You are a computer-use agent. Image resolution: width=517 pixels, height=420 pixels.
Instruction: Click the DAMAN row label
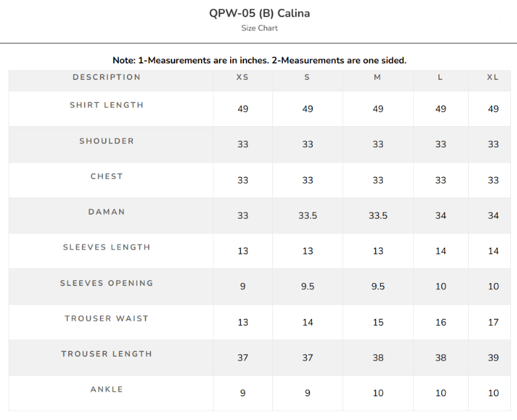(x=107, y=212)
